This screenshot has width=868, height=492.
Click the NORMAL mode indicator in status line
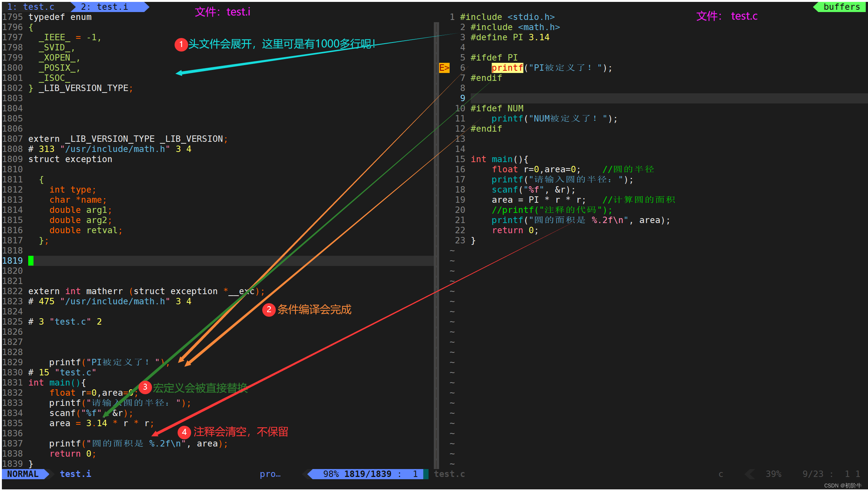pos(23,474)
